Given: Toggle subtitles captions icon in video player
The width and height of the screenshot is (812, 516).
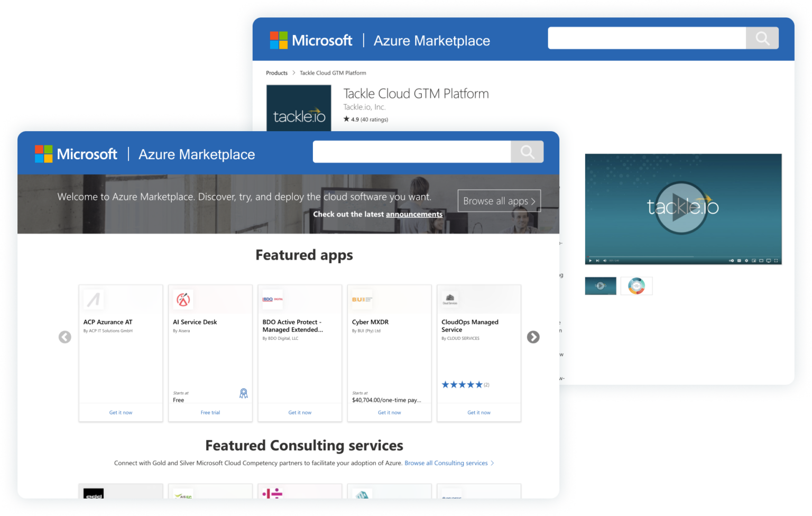Looking at the screenshot, I should coord(739,261).
